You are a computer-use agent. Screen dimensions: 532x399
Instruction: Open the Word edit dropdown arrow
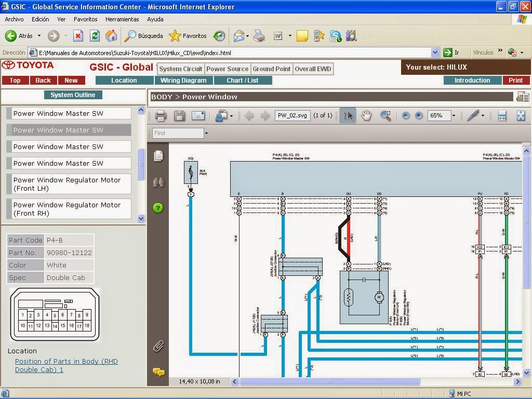point(290,36)
